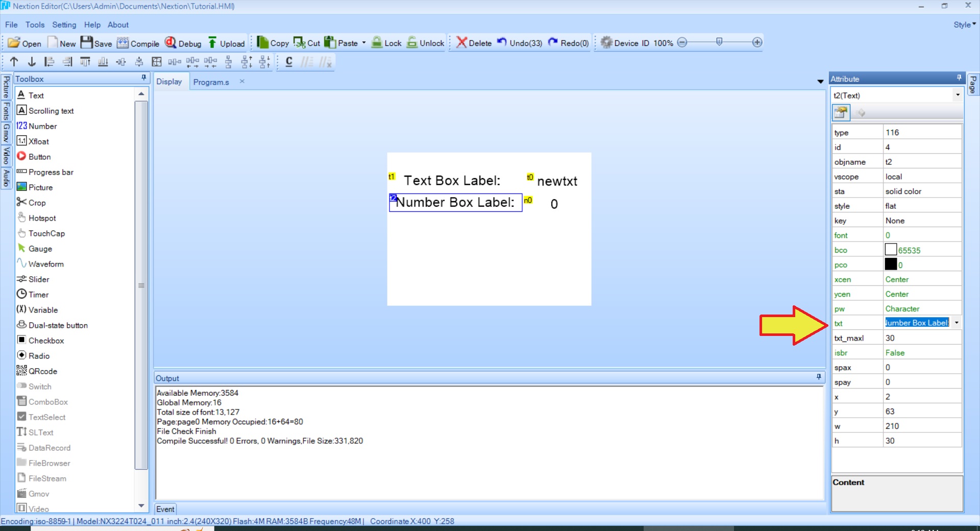Select the newtxt text component on canvas

[x=557, y=181]
